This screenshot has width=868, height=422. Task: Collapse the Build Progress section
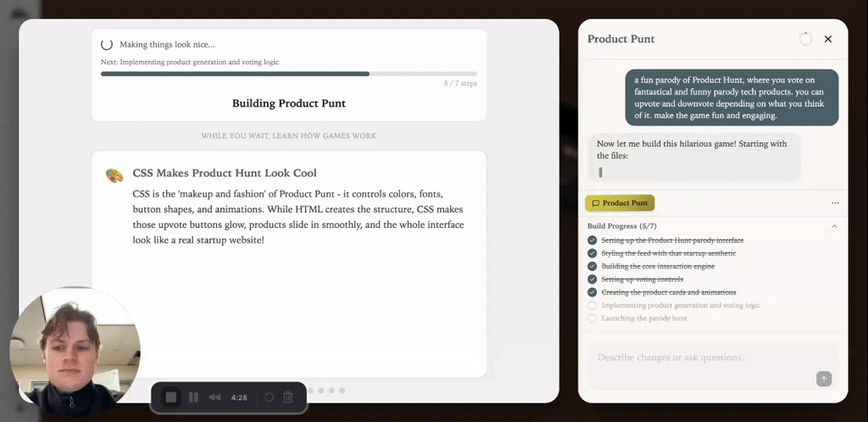coord(834,226)
